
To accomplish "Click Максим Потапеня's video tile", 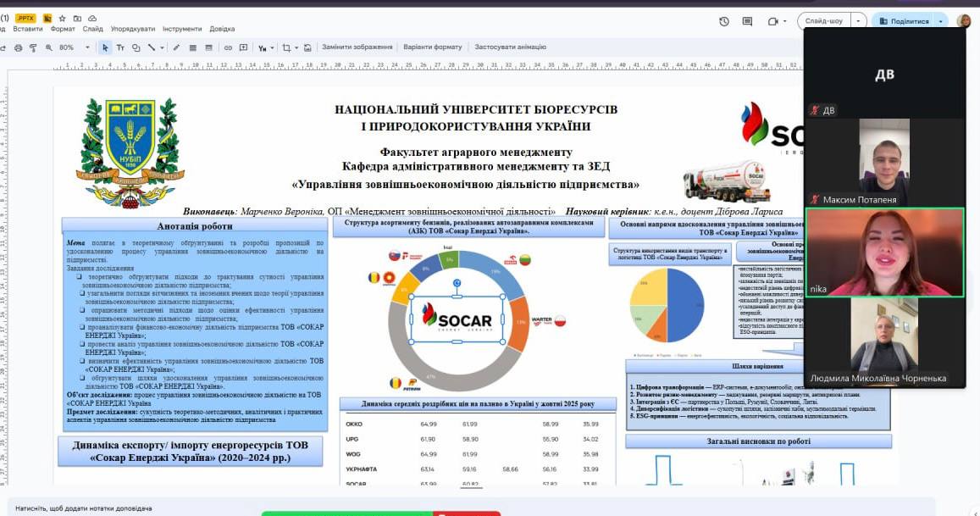I will coord(884,162).
